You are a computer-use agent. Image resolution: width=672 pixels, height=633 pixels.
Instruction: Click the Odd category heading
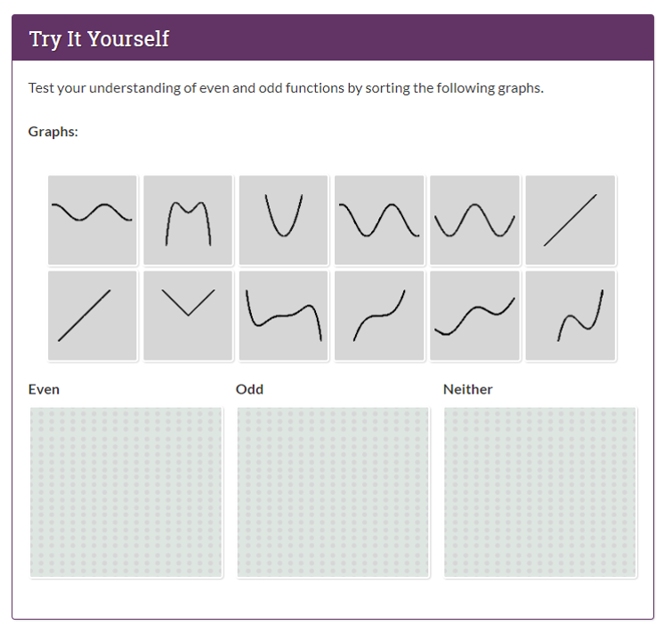pyautogui.click(x=249, y=390)
